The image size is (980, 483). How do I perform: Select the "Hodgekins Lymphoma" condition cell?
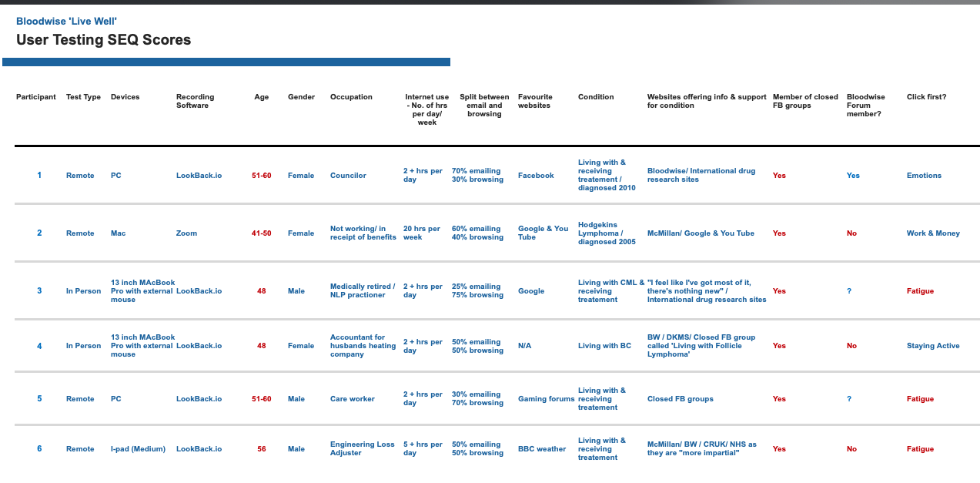click(x=607, y=233)
